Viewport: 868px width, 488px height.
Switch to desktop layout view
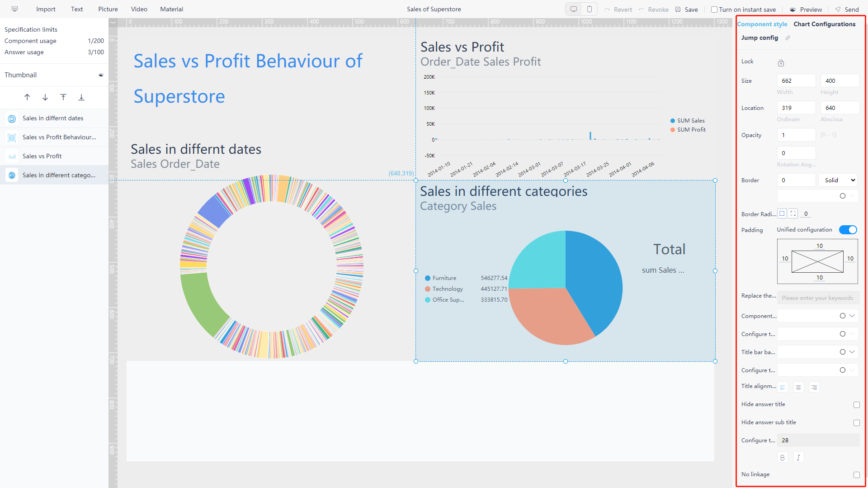[574, 9]
